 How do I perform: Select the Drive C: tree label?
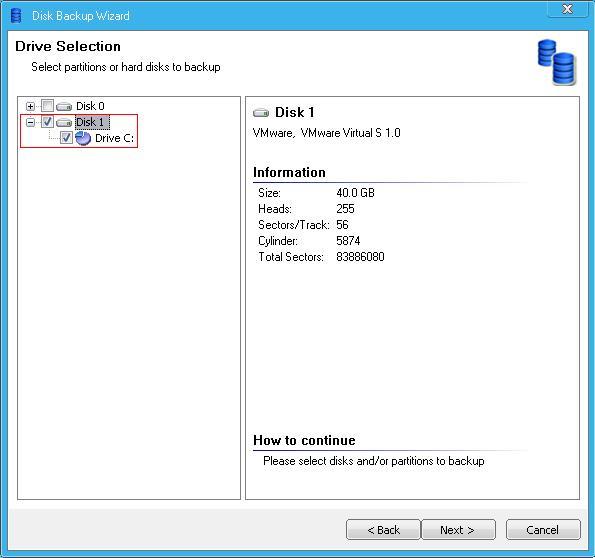coord(114,138)
